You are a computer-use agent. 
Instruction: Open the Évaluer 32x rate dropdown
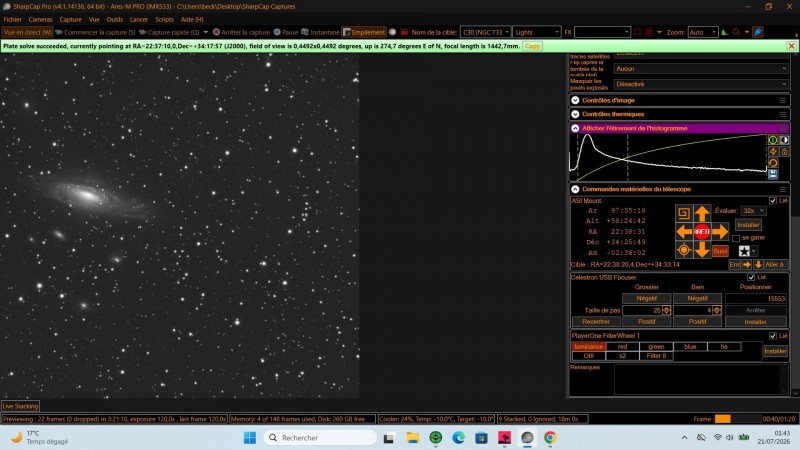tap(754, 211)
